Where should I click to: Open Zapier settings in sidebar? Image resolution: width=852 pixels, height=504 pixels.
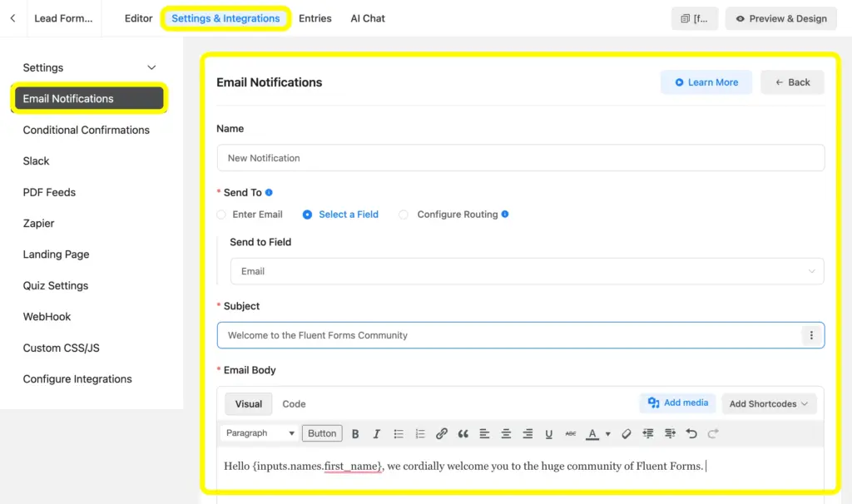(38, 223)
